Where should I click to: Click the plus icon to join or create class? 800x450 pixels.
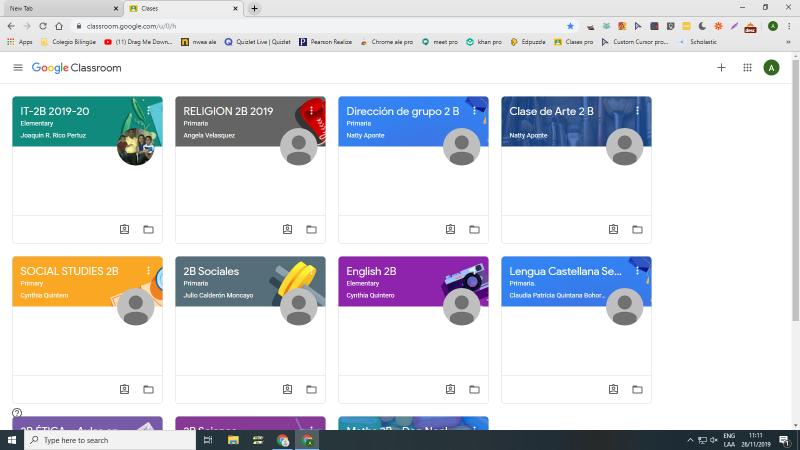tap(721, 68)
